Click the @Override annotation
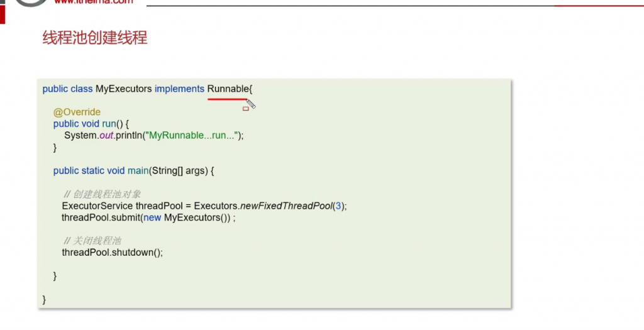Viewport: 644px width, 330px height. coord(77,112)
